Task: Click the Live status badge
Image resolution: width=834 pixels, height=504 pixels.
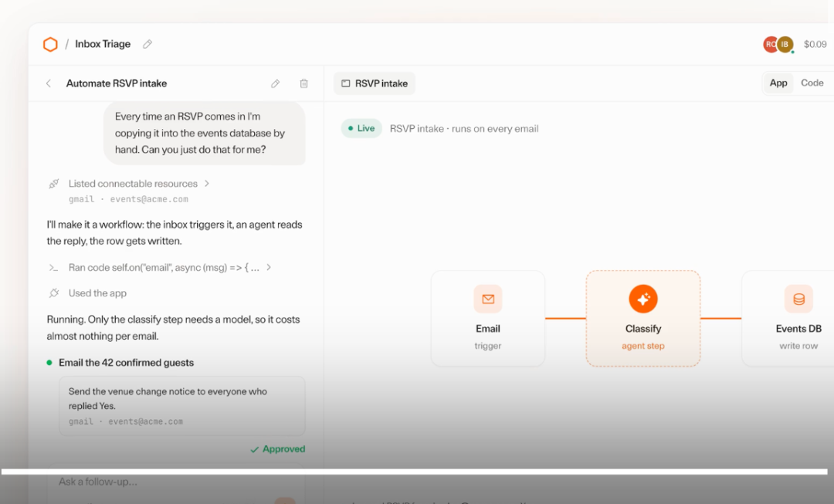Action: [x=361, y=128]
